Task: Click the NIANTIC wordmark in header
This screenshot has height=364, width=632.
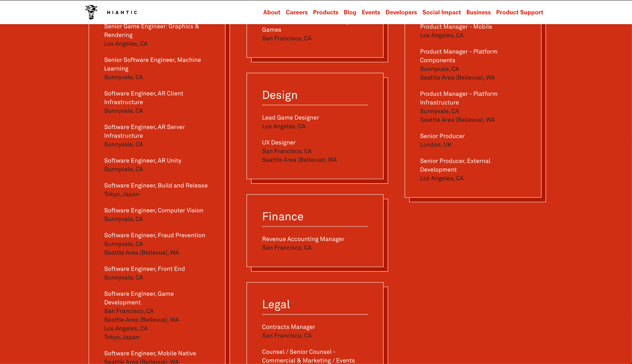Action: click(x=122, y=12)
